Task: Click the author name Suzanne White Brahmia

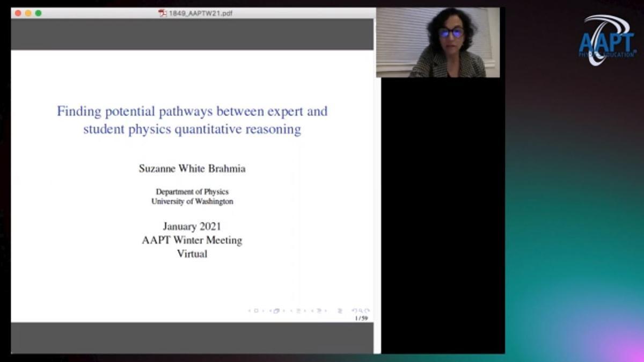Action: pos(192,169)
